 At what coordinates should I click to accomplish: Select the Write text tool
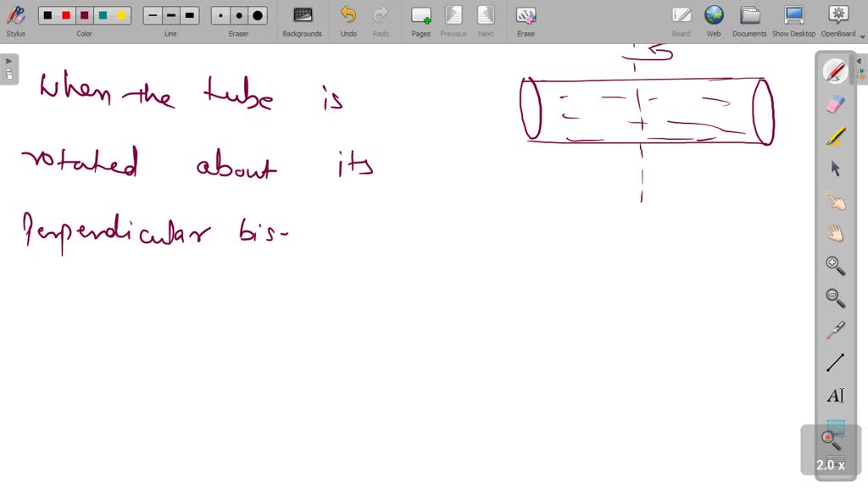(x=835, y=395)
